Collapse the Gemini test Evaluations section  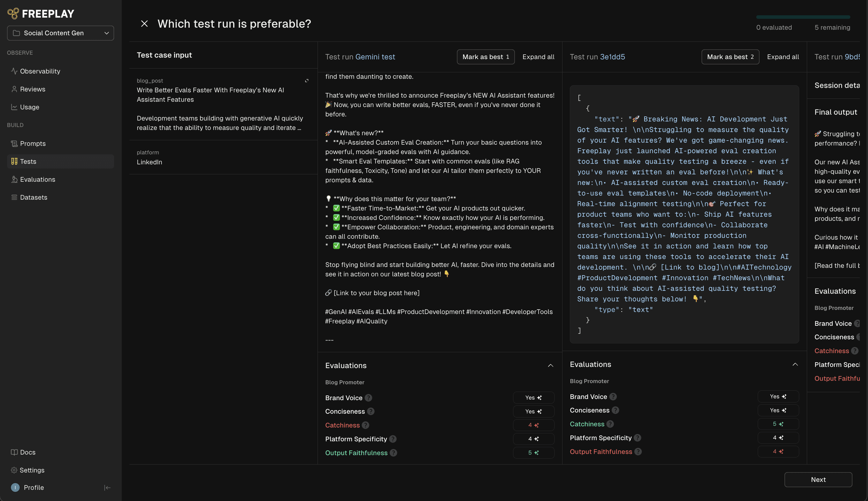pyautogui.click(x=550, y=365)
